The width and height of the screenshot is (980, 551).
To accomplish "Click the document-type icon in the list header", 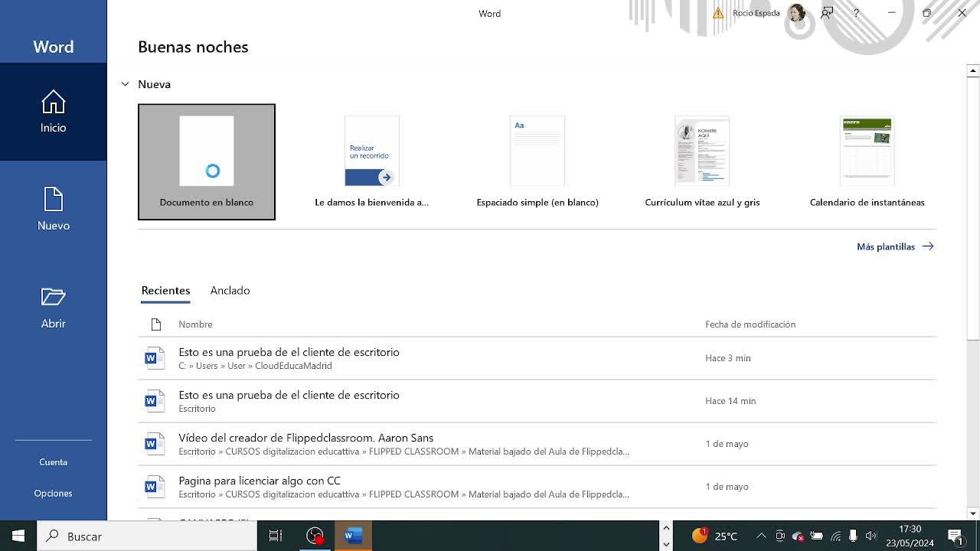I will tap(156, 324).
